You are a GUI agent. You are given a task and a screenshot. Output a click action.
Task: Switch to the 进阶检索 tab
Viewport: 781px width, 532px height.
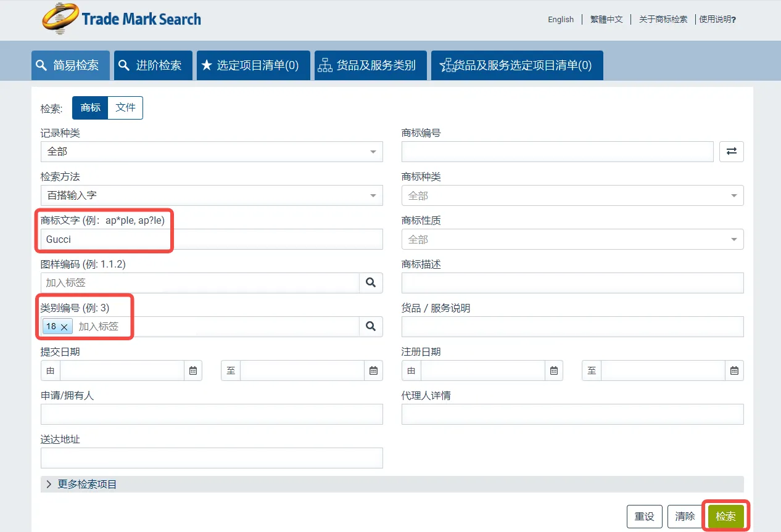point(153,65)
